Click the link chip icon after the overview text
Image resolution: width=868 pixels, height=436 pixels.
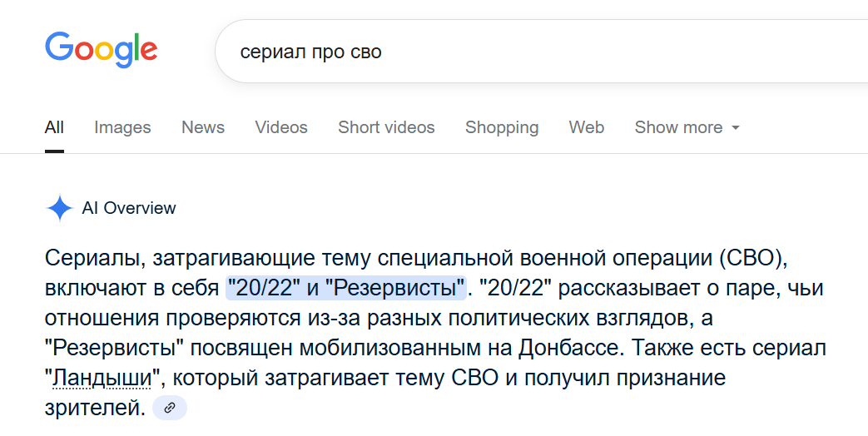pos(170,408)
